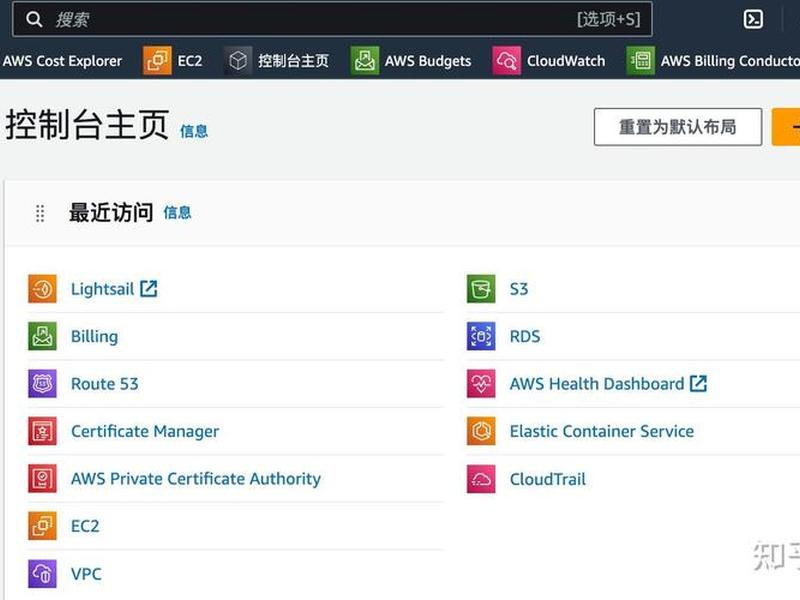The width and height of the screenshot is (800, 600).
Task: Grab the 最近访问 widget drag handle
Action: 40,213
